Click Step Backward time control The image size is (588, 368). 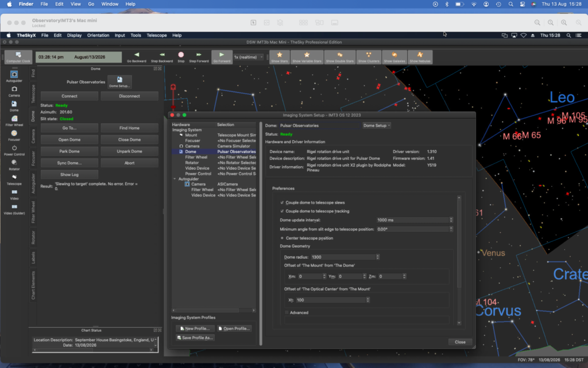pyautogui.click(x=161, y=57)
